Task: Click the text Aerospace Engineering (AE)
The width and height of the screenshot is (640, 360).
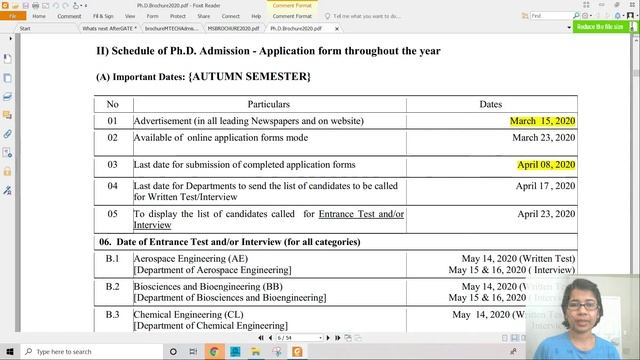Action: pos(191,259)
